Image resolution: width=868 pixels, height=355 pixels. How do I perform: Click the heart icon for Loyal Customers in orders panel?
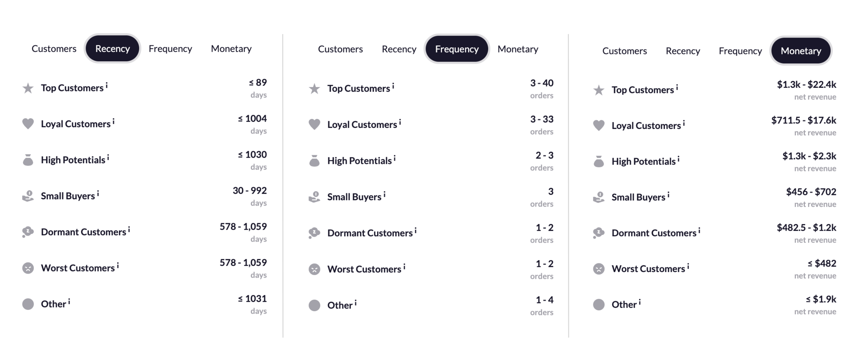pyautogui.click(x=314, y=124)
